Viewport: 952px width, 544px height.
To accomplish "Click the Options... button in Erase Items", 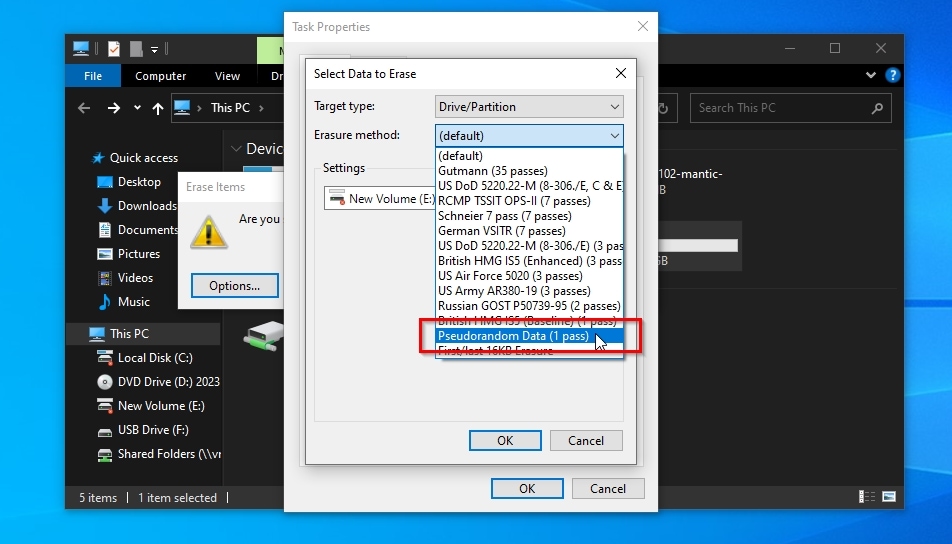I will [235, 285].
